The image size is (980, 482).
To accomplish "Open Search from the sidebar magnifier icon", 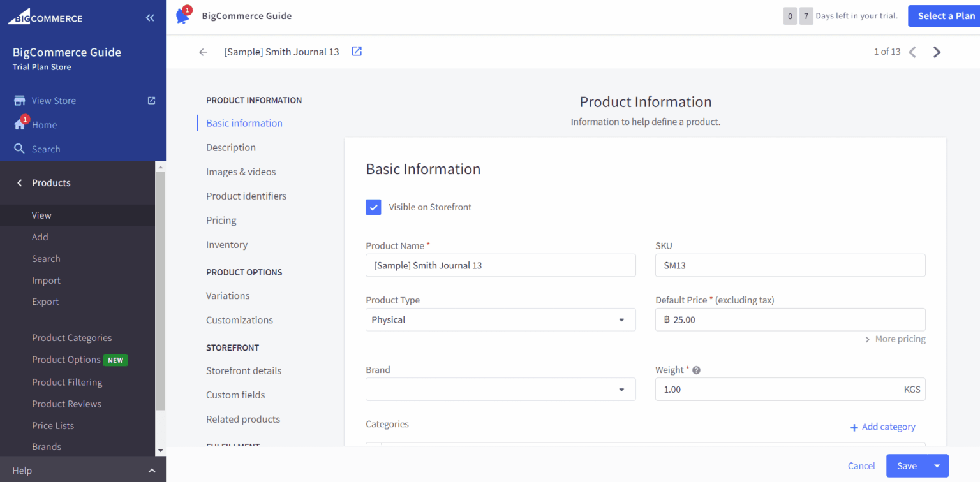I will pyautogui.click(x=19, y=149).
